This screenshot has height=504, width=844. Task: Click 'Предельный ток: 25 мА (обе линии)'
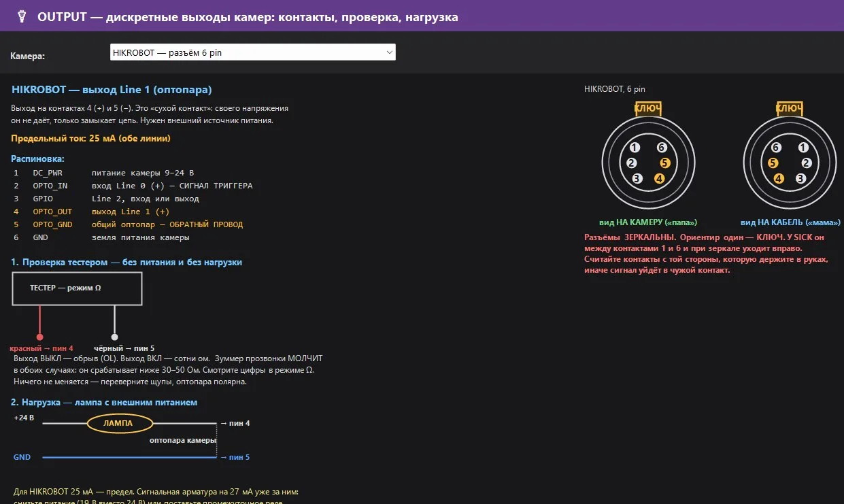point(91,138)
